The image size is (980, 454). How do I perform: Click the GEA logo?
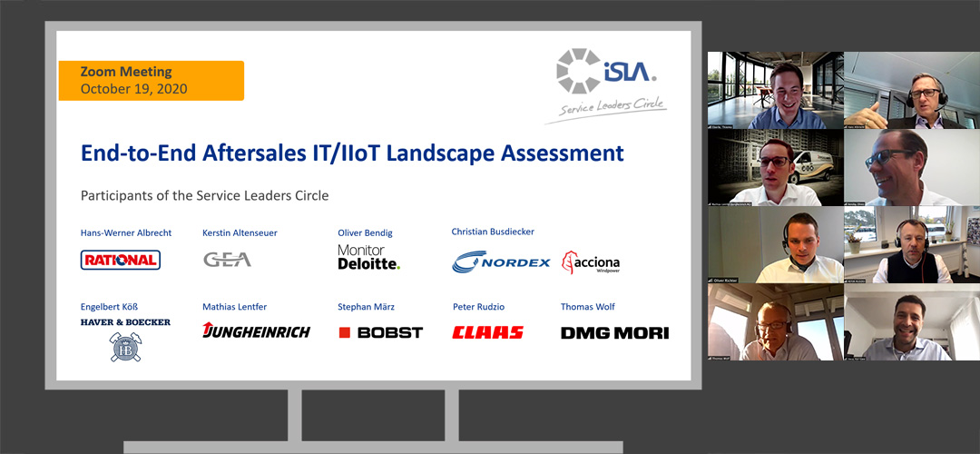(x=227, y=259)
